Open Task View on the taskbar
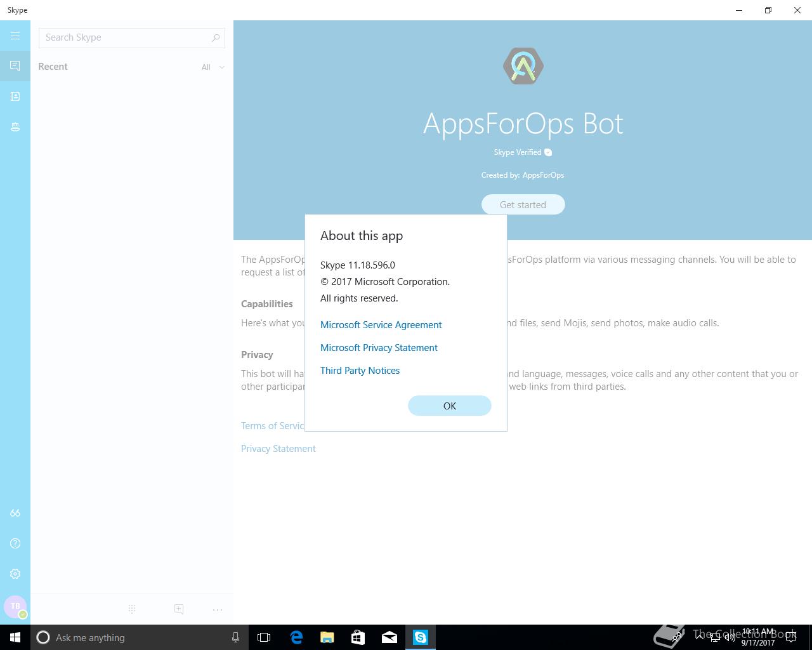 click(x=264, y=637)
